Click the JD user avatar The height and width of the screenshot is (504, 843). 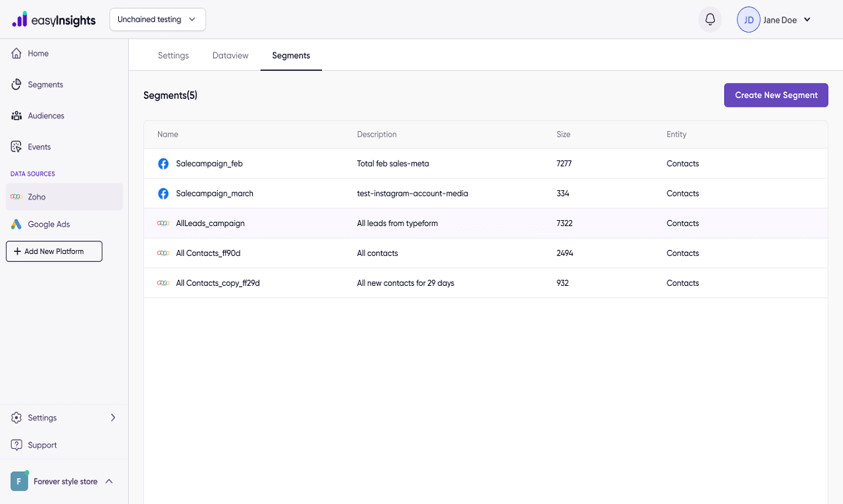point(748,20)
